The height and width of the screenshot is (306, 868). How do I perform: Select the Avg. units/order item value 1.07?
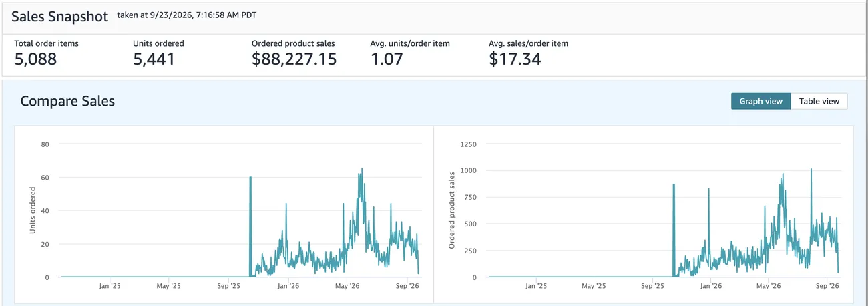coord(387,59)
